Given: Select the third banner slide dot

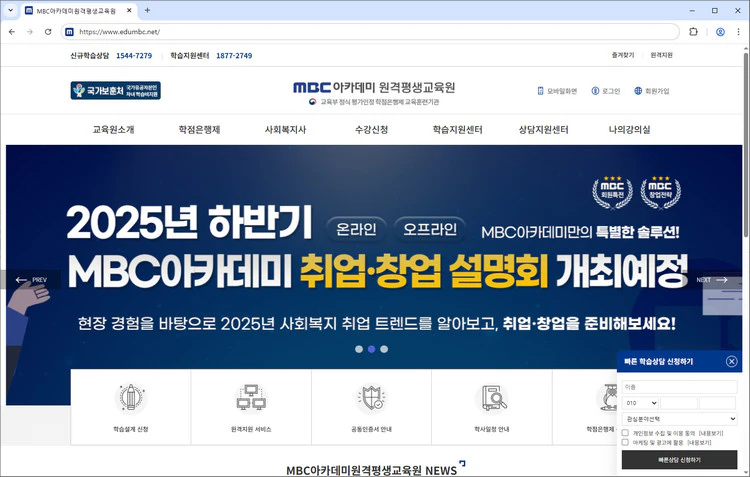Looking at the screenshot, I should [x=384, y=349].
